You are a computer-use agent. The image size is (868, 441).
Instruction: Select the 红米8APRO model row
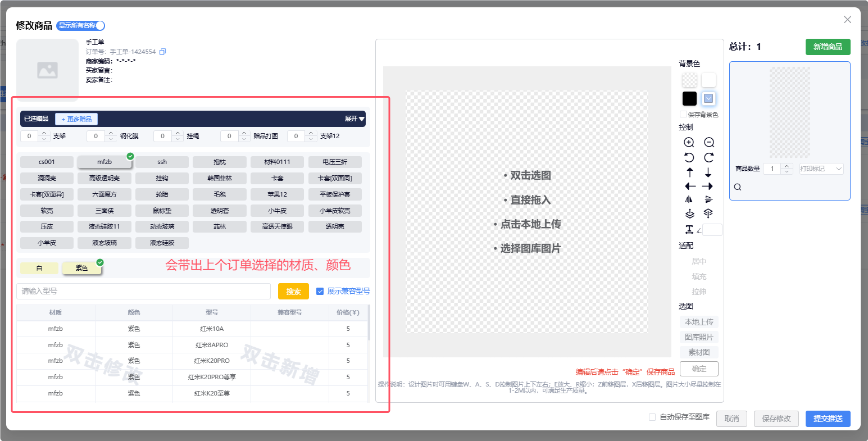coord(193,345)
